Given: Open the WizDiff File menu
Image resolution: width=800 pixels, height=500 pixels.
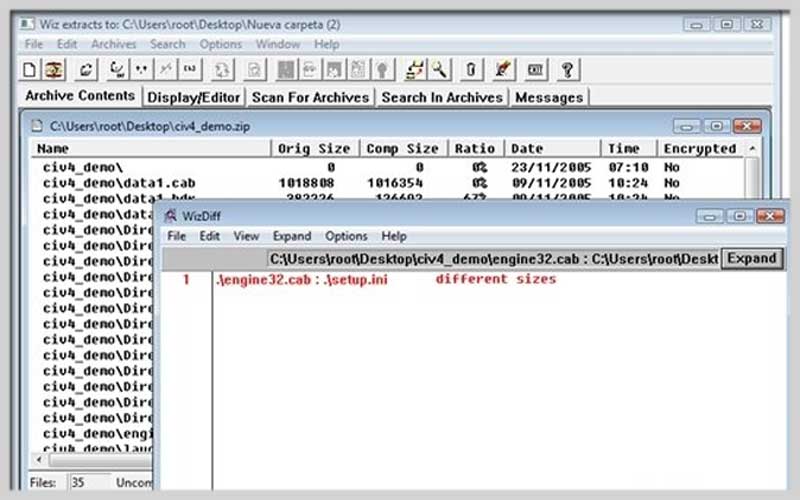Looking at the screenshot, I should click(x=177, y=236).
